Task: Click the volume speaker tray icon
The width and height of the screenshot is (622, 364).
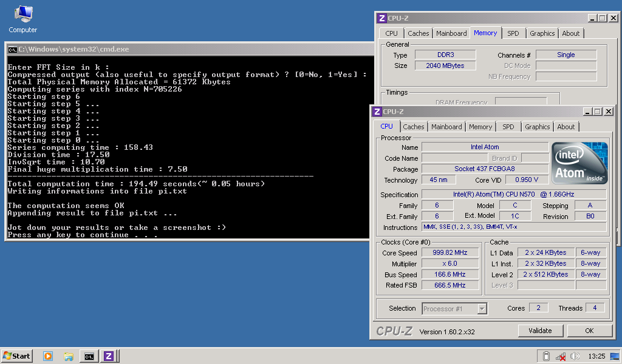Action: (x=575, y=356)
